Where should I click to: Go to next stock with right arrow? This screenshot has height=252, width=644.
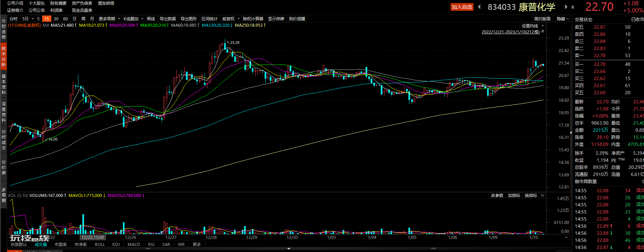click(566, 7)
